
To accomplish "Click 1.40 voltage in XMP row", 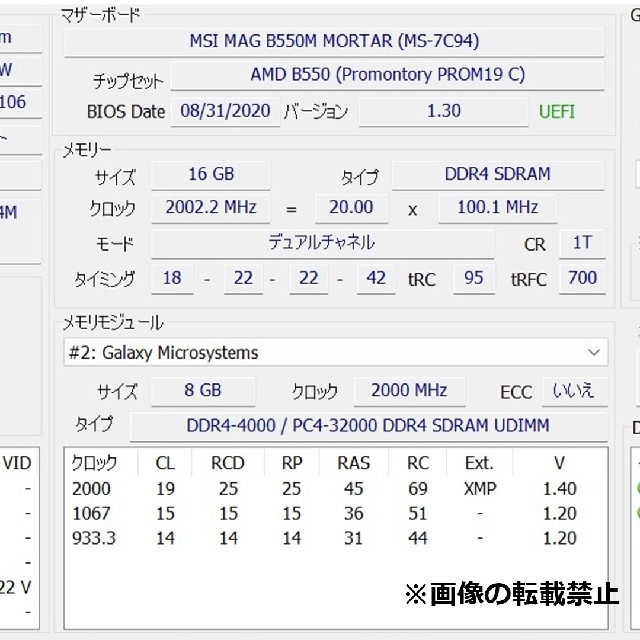I will point(560,489).
